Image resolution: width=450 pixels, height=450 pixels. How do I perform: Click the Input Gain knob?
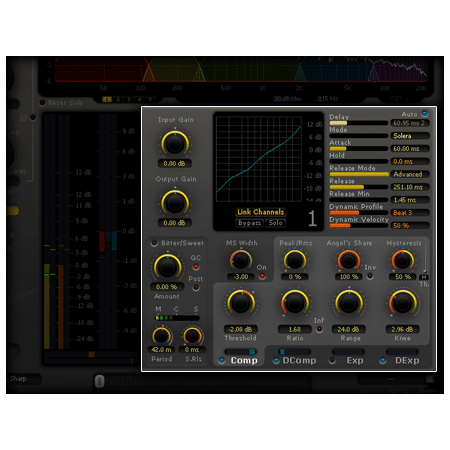click(175, 144)
